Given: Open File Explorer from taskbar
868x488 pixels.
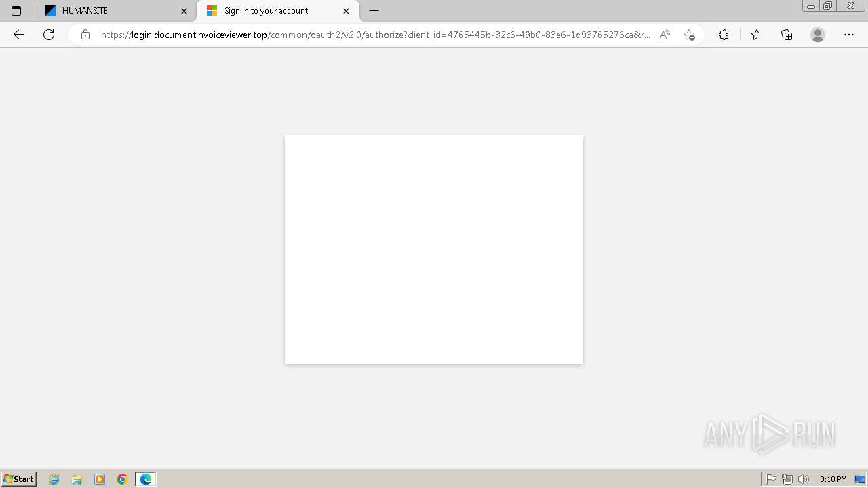Looking at the screenshot, I should (77, 479).
